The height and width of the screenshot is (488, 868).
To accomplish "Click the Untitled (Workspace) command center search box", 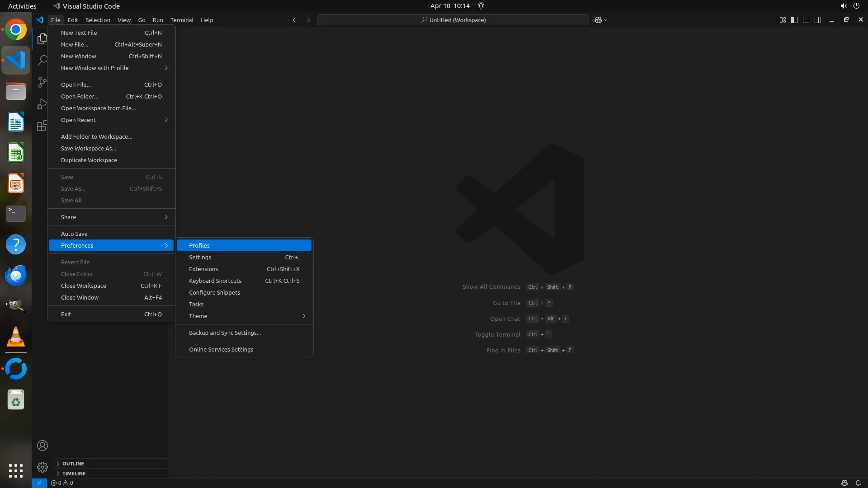I will pyautogui.click(x=453, y=20).
